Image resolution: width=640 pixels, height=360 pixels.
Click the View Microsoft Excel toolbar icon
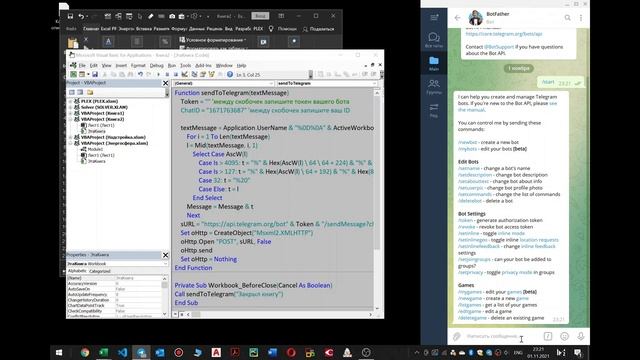coord(73,75)
